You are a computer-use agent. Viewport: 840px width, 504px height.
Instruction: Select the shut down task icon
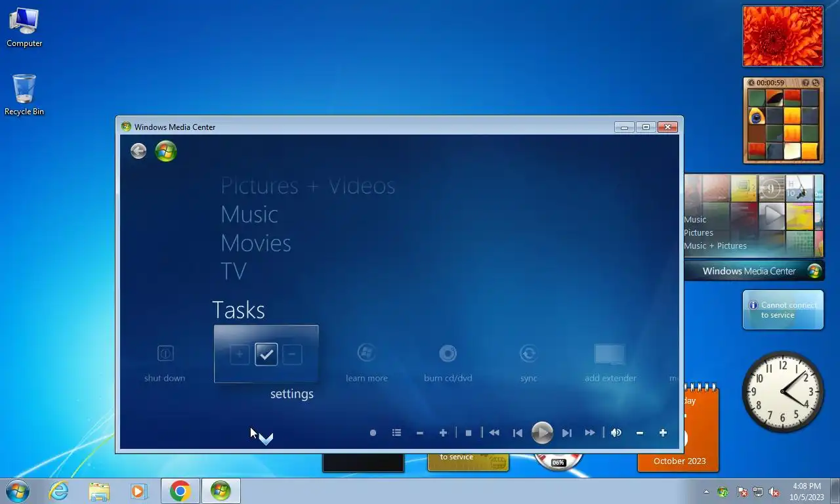pos(165,353)
